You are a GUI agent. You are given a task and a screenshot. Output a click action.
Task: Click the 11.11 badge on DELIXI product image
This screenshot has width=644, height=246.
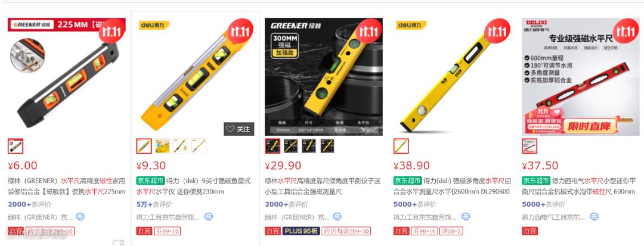626,31
